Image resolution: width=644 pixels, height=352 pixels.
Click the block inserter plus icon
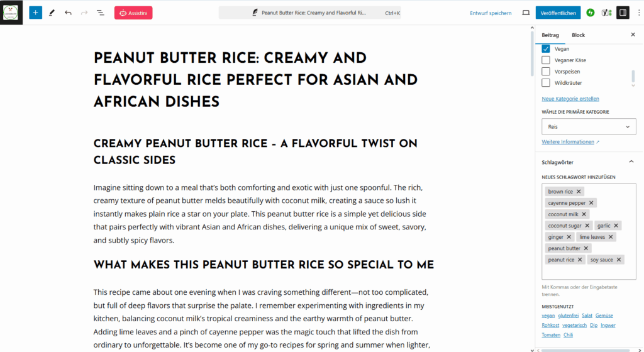(35, 13)
